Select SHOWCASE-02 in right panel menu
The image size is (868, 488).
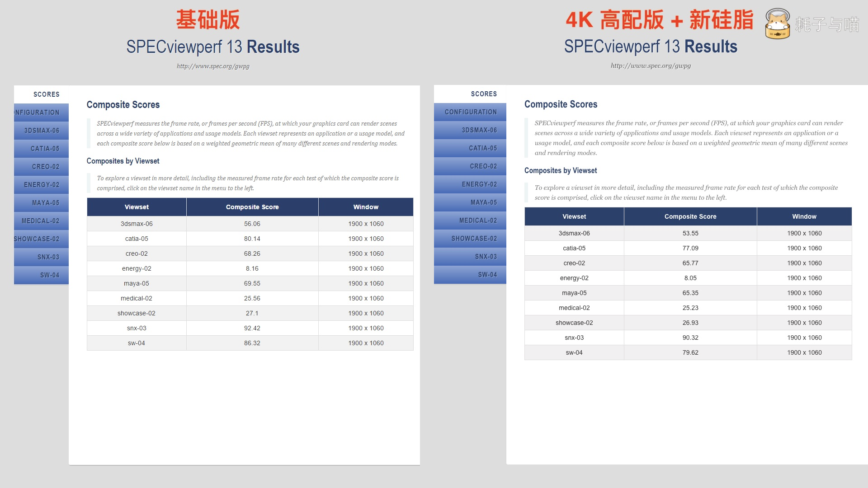coord(470,239)
